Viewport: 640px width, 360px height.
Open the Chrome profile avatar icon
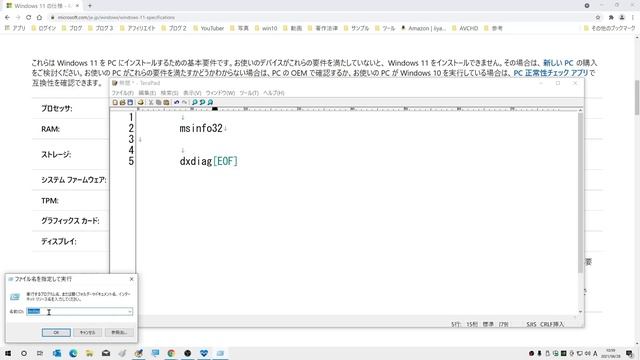click(622, 18)
